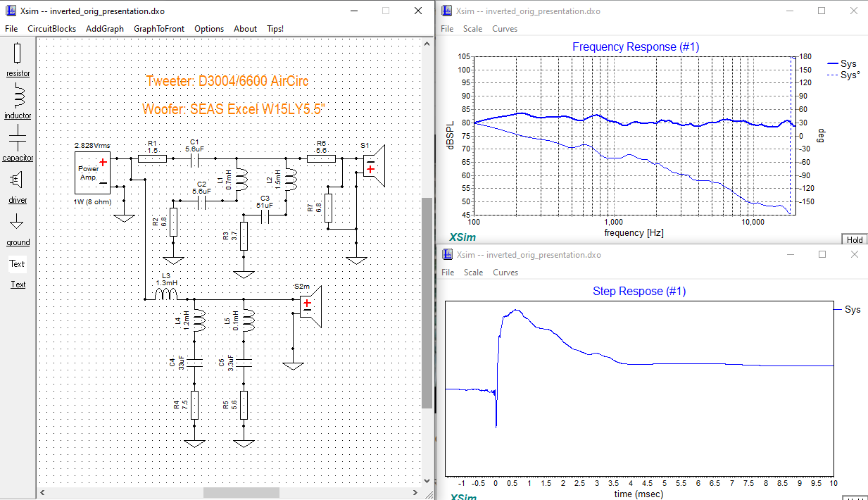Viewport: 868px width, 500px height.
Task: Select capacitor C5 3.3uF in schematic
Action: click(x=244, y=363)
